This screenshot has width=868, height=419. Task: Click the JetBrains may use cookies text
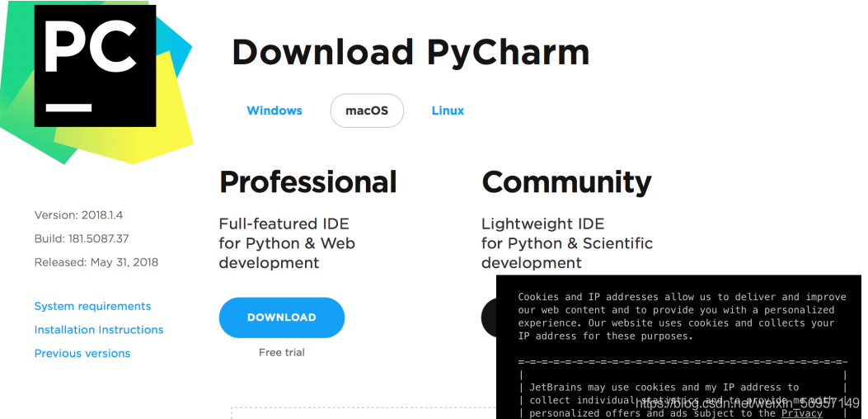pos(683,400)
